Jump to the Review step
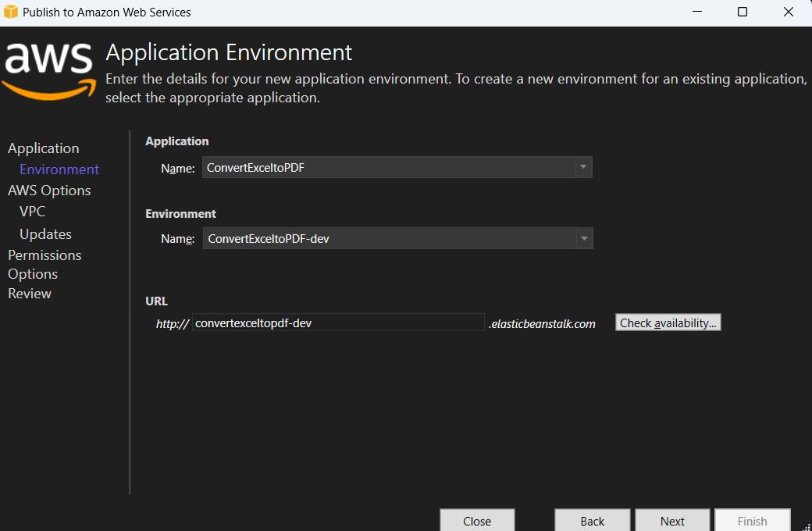 click(30, 293)
